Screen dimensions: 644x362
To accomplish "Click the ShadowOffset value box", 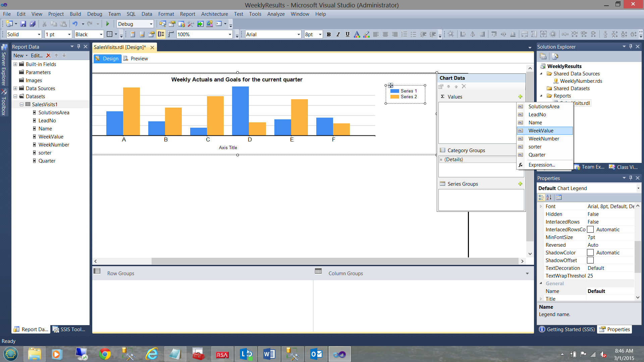I will (x=590, y=260).
